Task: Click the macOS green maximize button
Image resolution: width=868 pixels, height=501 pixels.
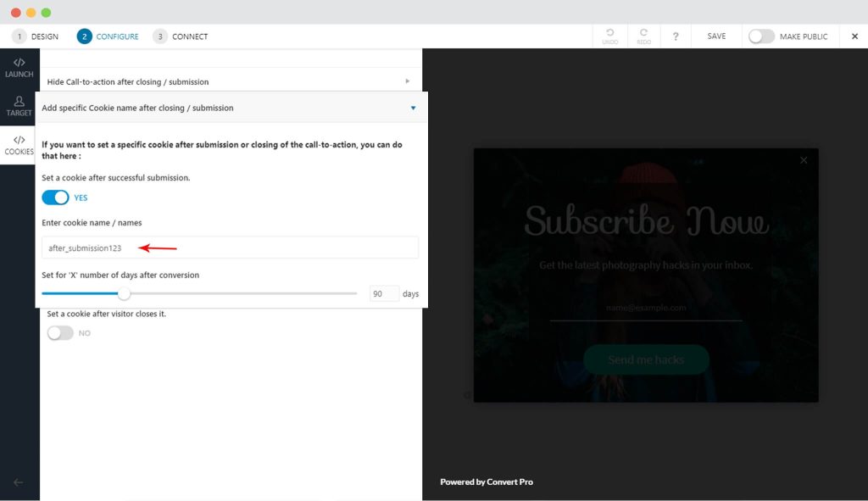Action: tap(47, 13)
